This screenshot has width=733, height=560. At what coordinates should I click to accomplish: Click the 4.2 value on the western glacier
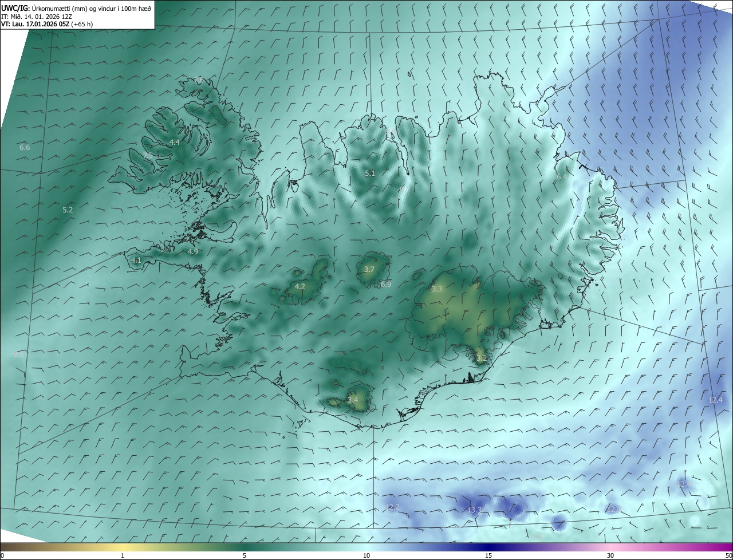300,286
